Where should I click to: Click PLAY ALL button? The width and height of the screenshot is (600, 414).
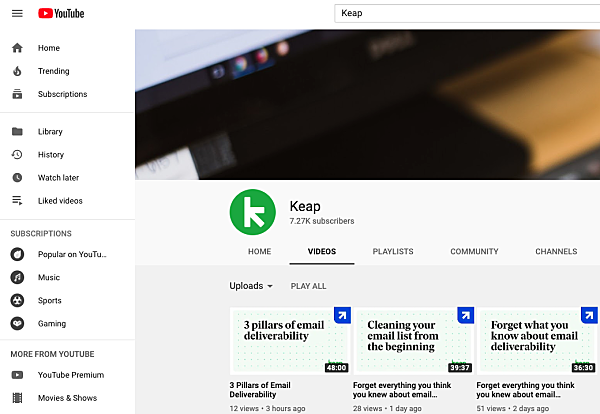click(308, 286)
